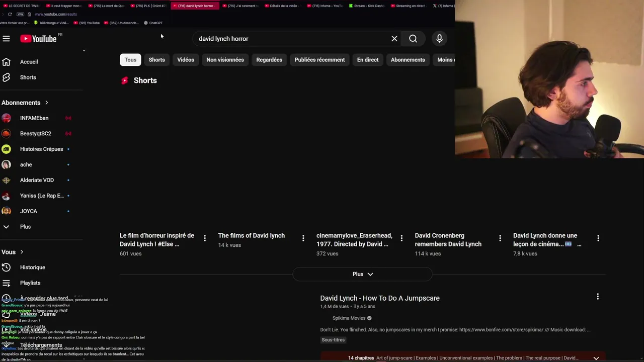The height and width of the screenshot is (362, 644).
Task: Select the Regardées filter chip
Action: tap(269, 60)
